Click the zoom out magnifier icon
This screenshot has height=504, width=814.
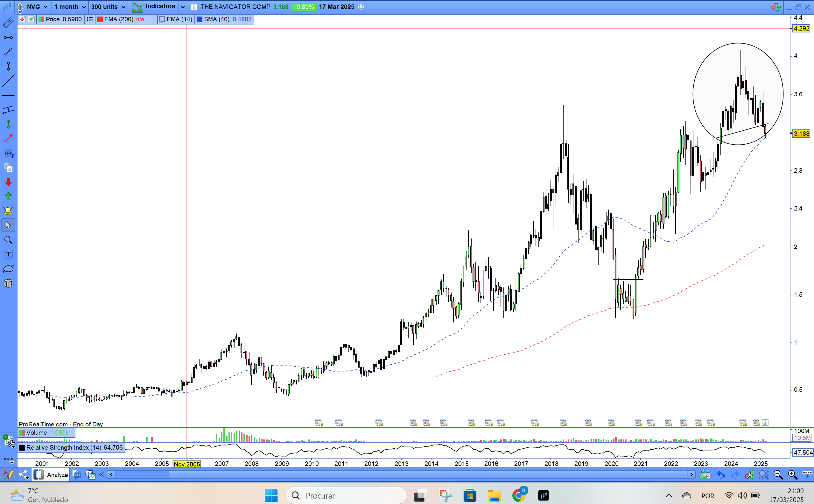pyautogui.click(x=778, y=475)
